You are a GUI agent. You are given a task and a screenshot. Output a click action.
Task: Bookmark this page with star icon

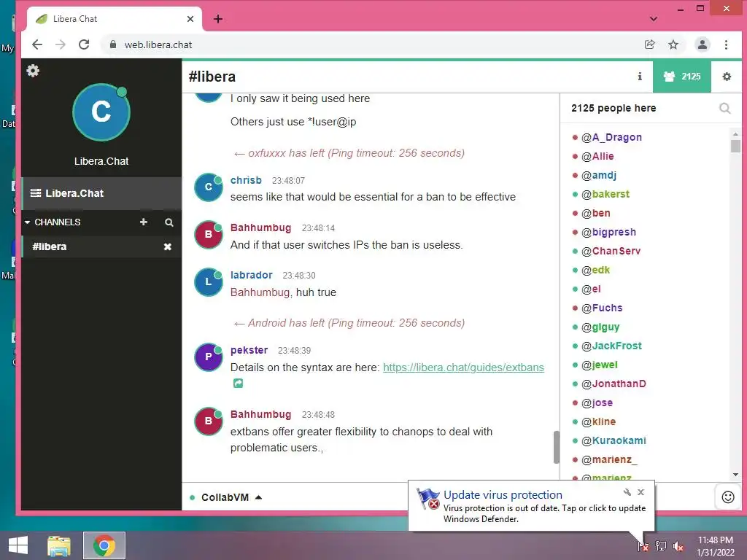tap(673, 44)
